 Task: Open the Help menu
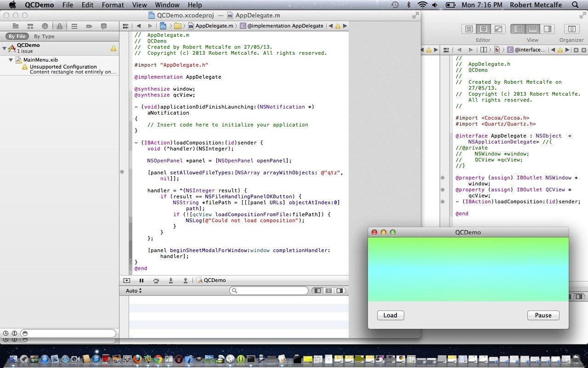click(195, 5)
